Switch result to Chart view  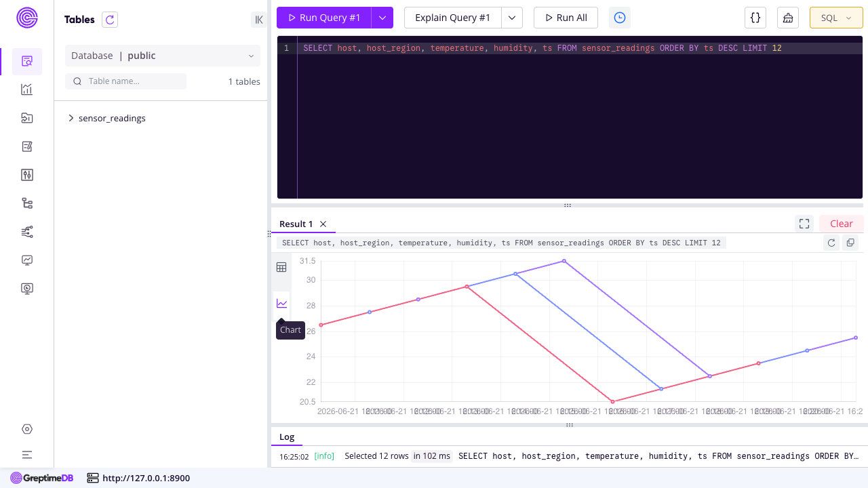click(281, 304)
